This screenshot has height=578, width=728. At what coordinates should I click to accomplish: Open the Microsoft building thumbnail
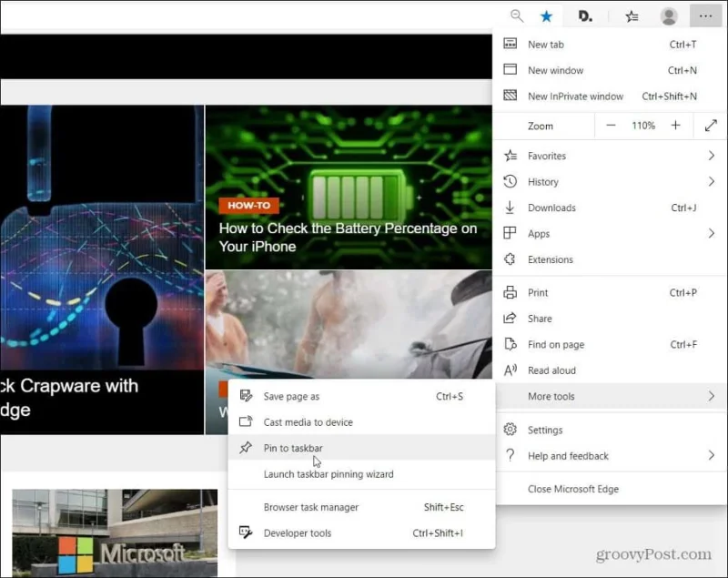click(115, 532)
